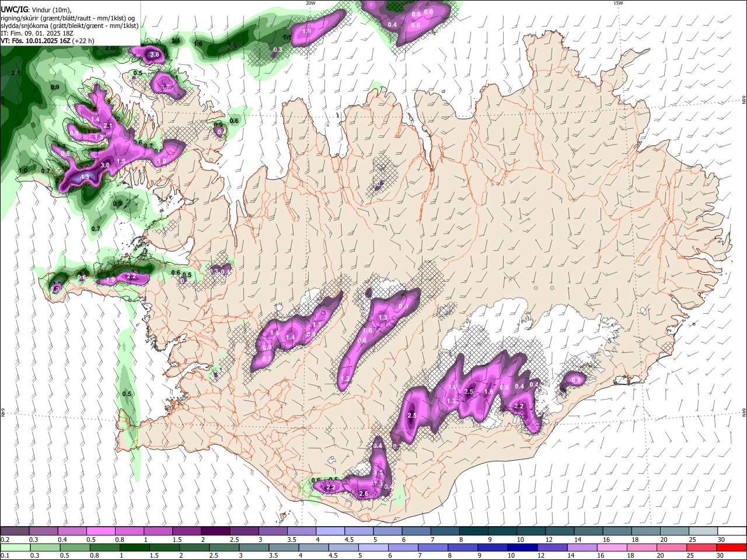Click the bright pink 0.5–0.8 swatch in upper legend row
747x560 pixels.
pyautogui.click(x=100, y=531)
